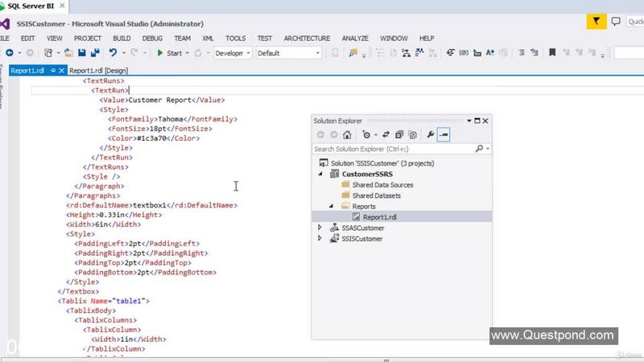
Task: Open the XML menu
Action: click(x=208, y=38)
